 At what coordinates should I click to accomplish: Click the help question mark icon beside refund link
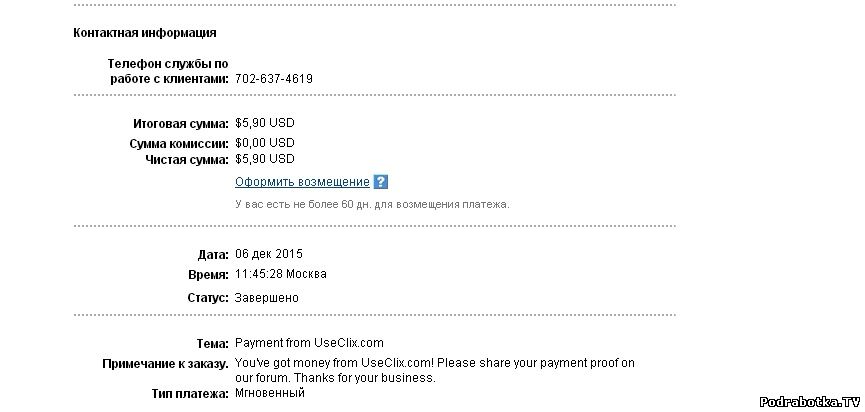(x=380, y=182)
